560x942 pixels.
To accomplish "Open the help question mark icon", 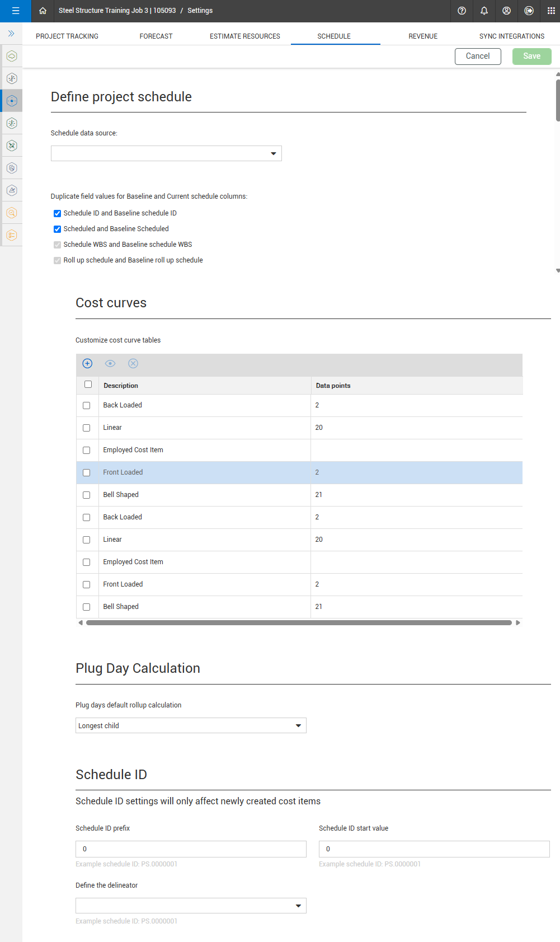I will pos(462,11).
